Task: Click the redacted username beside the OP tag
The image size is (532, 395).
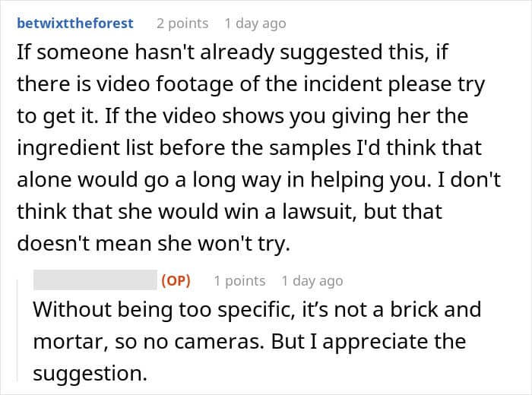Action: point(94,281)
